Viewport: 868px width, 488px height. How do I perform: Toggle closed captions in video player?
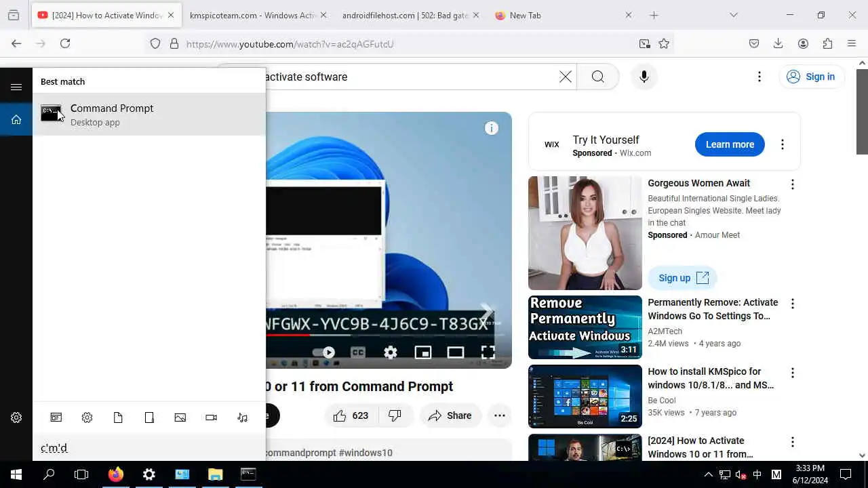[357, 352]
